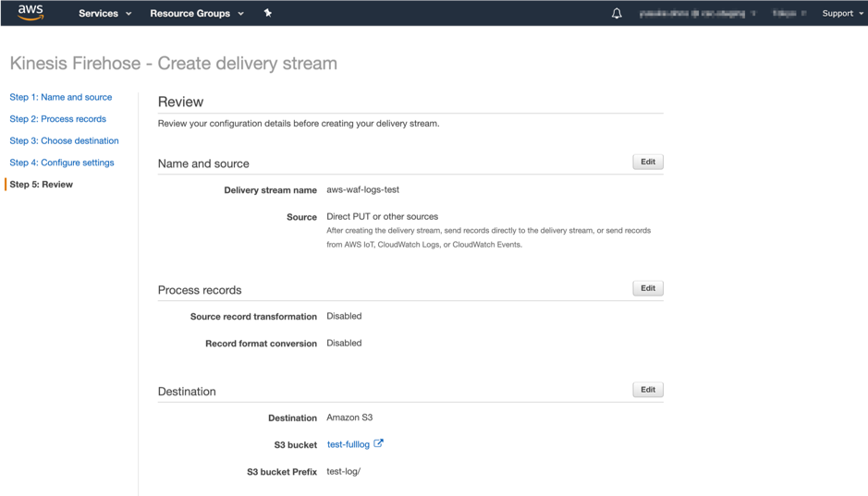Open the notifications bell icon
The image size is (868, 496).
point(617,13)
